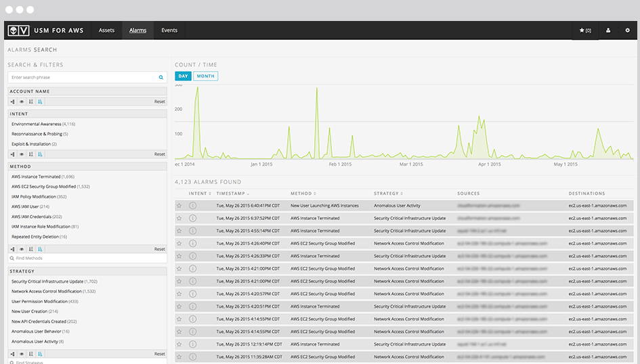Click the Account Name tree-grouping icon
This screenshot has height=364, width=640.
tap(13, 101)
